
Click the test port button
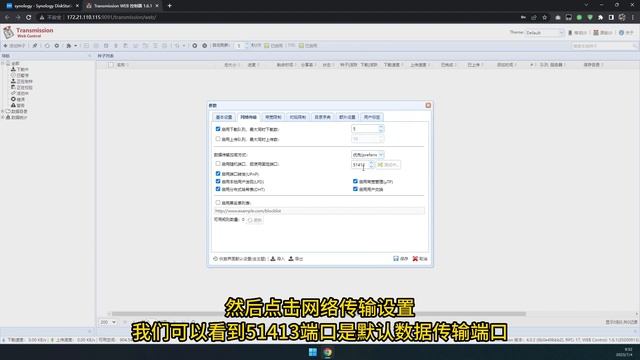(388, 164)
